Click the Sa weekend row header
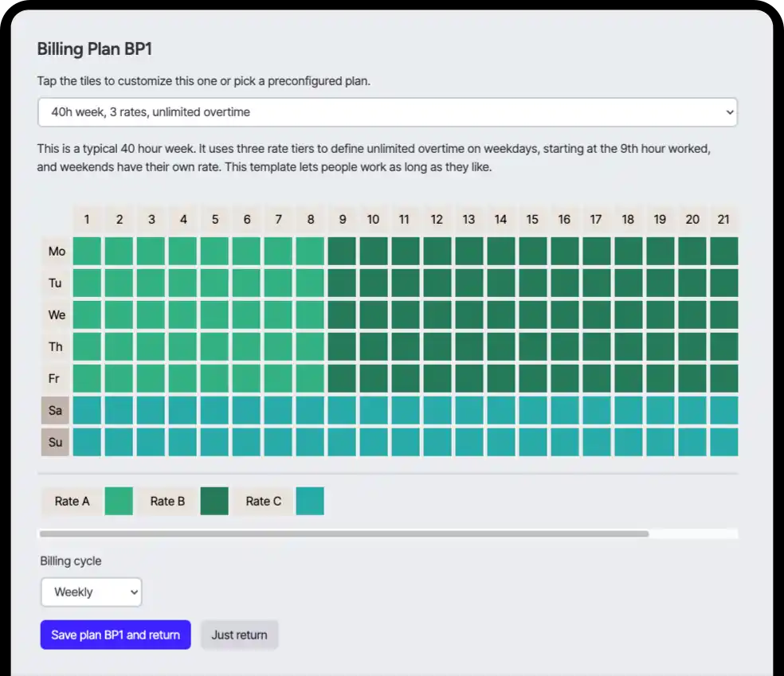Viewport: 784px width, 676px height. (56, 411)
